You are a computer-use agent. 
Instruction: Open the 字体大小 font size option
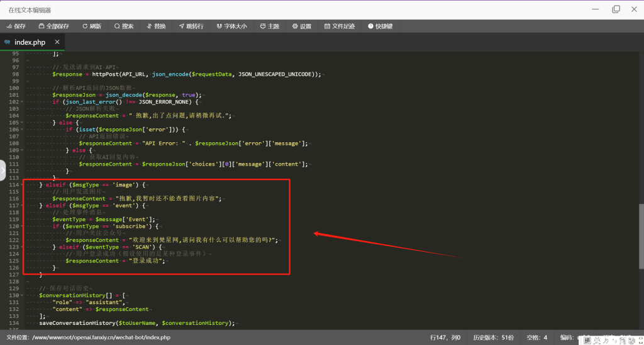231,26
